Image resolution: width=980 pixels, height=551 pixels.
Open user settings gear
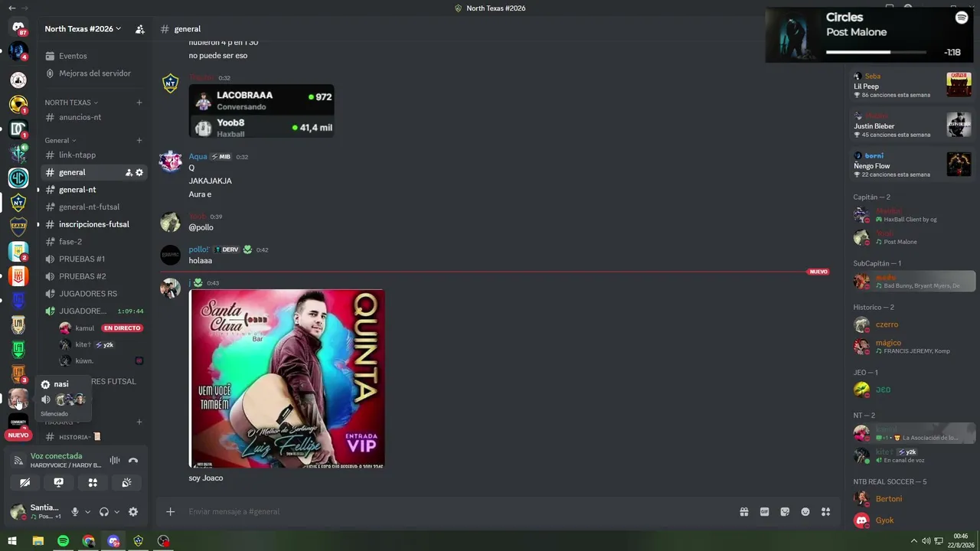pos(133,512)
